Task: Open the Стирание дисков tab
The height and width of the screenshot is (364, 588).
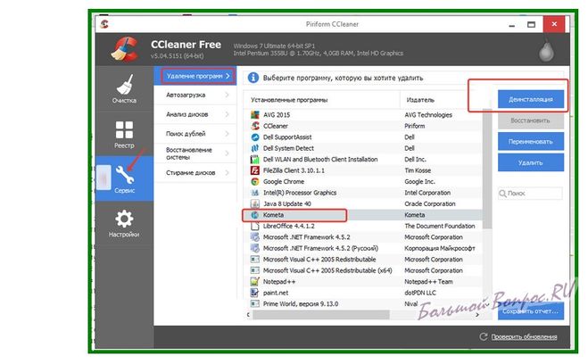Action: [x=195, y=173]
